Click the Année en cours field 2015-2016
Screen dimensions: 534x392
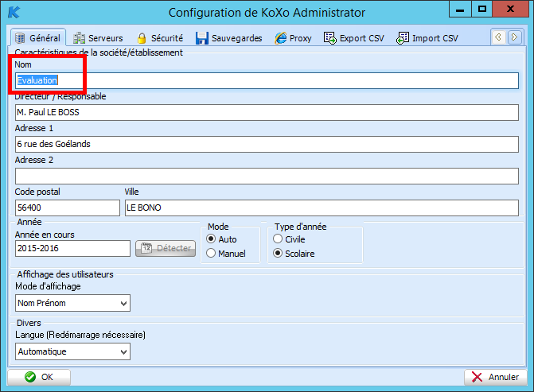click(72, 248)
